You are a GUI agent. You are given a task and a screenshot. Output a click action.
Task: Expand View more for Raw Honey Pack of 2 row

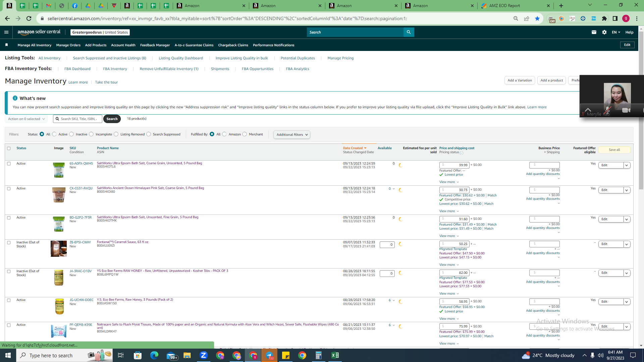(x=449, y=319)
